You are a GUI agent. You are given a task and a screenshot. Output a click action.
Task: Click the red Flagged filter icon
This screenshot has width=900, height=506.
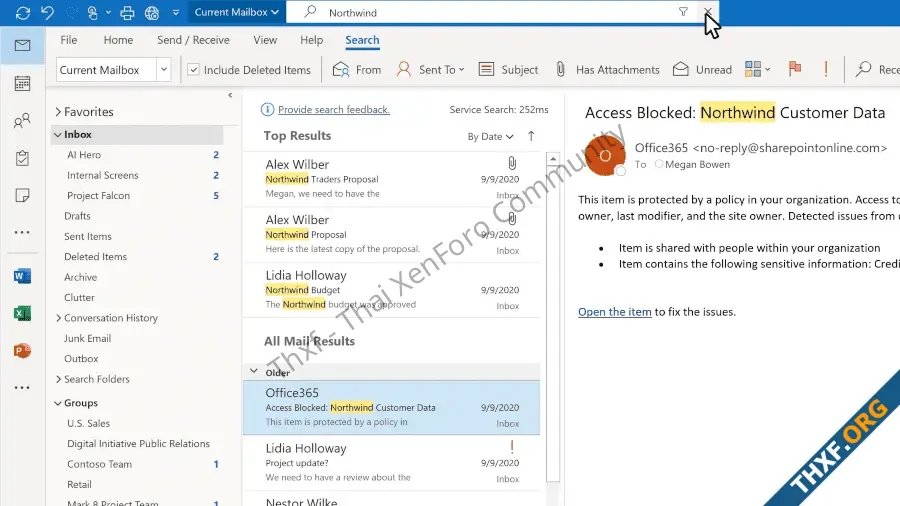tap(795, 69)
